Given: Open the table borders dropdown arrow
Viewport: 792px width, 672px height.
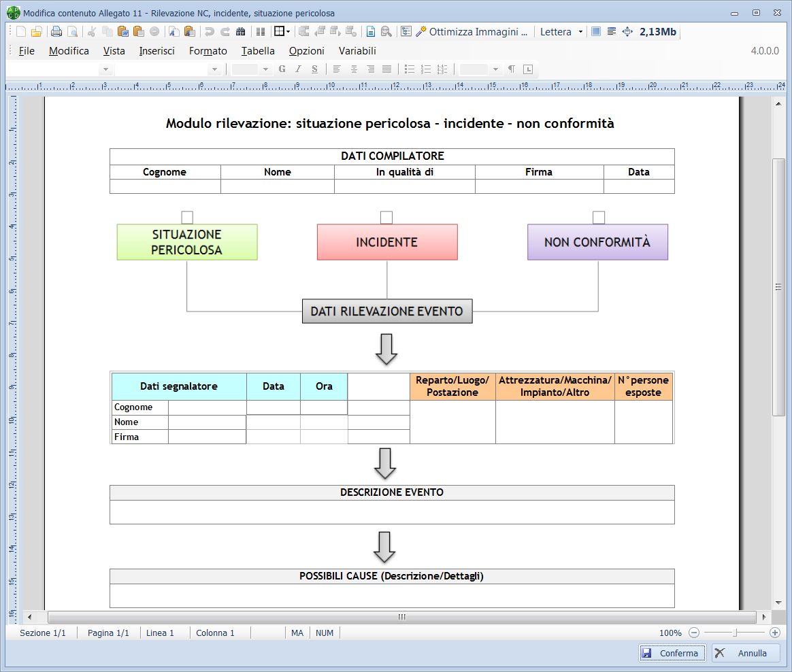Looking at the screenshot, I should point(288,31).
